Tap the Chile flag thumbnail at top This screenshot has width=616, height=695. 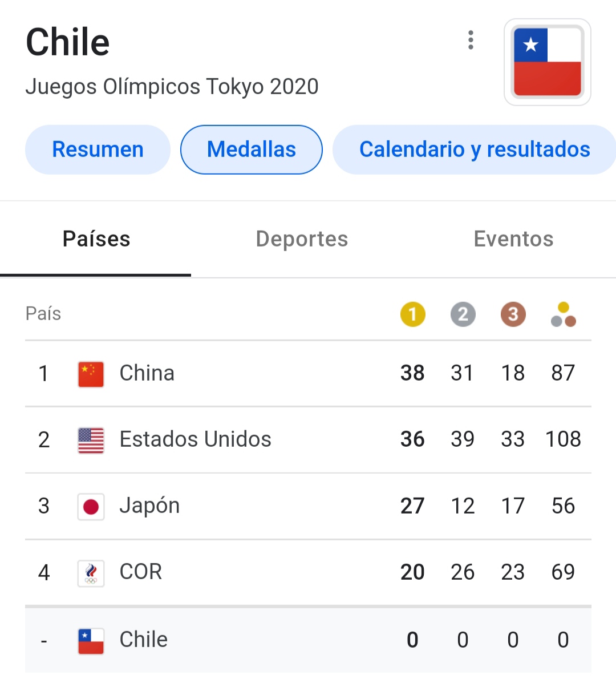547,62
